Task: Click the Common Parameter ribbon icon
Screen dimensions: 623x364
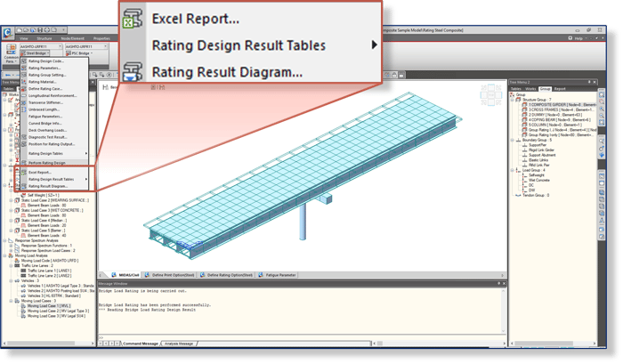Action: 10,51
